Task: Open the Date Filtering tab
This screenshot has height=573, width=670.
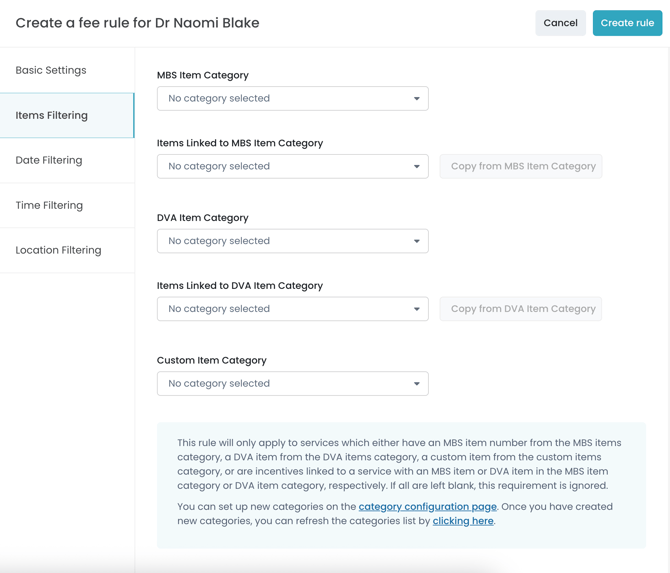Action: click(x=49, y=160)
